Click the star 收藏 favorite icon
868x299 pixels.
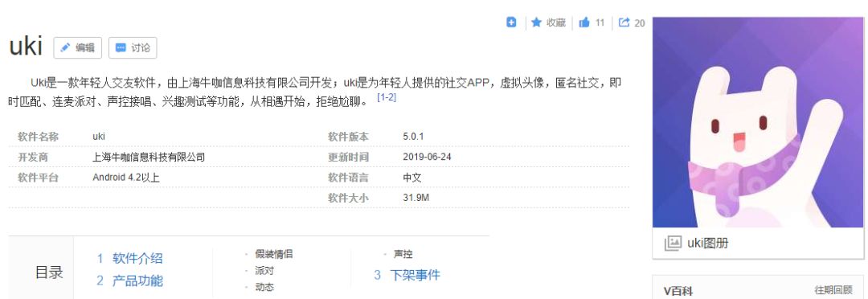point(536,23)
